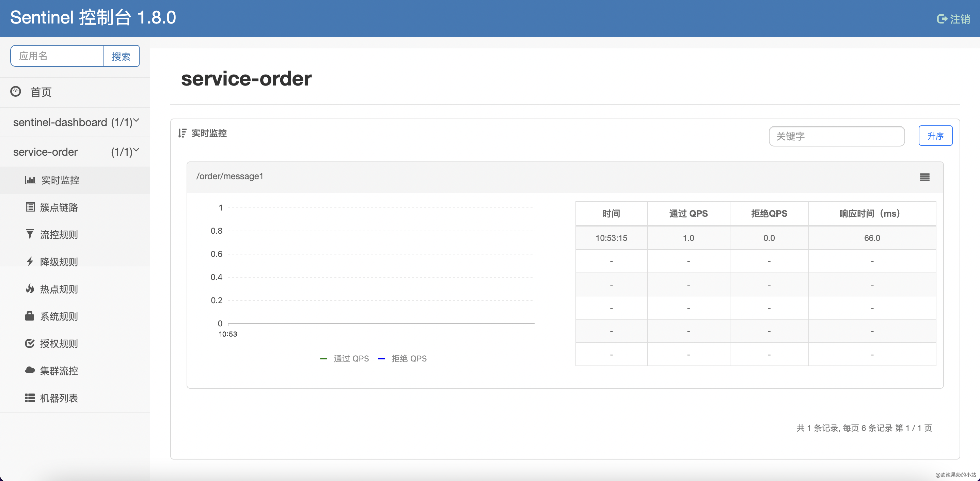
Task: Click the dashboard home gauge icon
Action: pyautogui.click(x=16, y=92)
